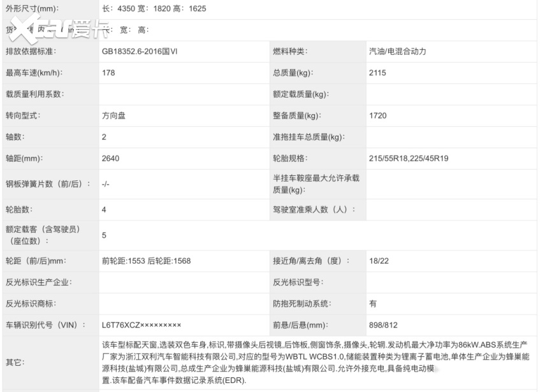This screenshot has height=392, width=543.
Task: Click the 轴距(mm) label
Action: [x=24, y=159]
